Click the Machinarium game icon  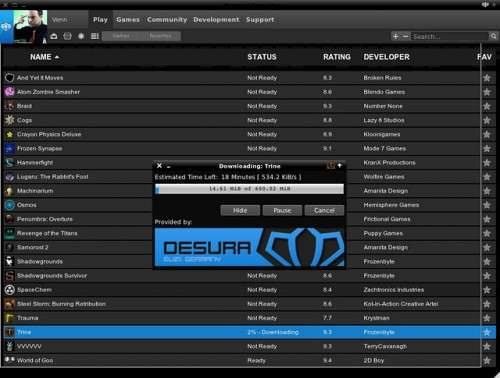click(x=10, y=191)
